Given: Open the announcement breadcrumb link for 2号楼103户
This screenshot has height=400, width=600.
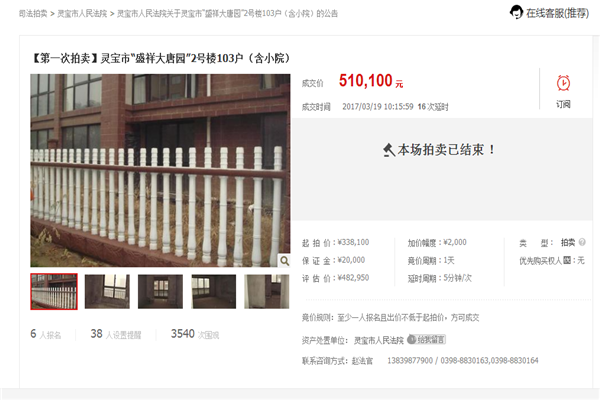Looking at the screenshot, I should coord(227,14).
